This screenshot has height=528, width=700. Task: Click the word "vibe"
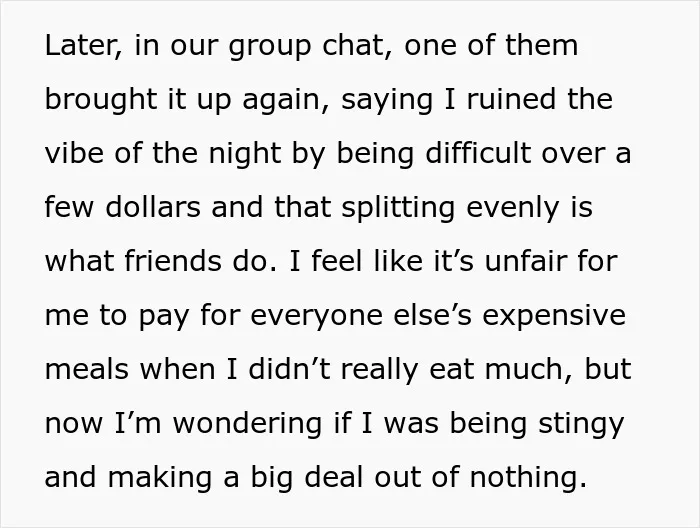(74, 153)
